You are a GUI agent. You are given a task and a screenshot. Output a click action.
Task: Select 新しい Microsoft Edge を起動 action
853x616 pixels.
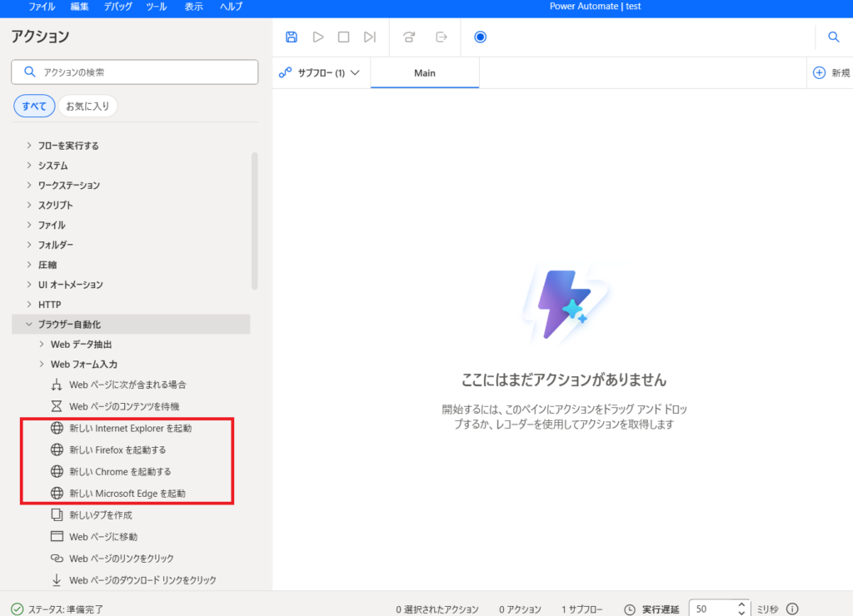(127, 494)
